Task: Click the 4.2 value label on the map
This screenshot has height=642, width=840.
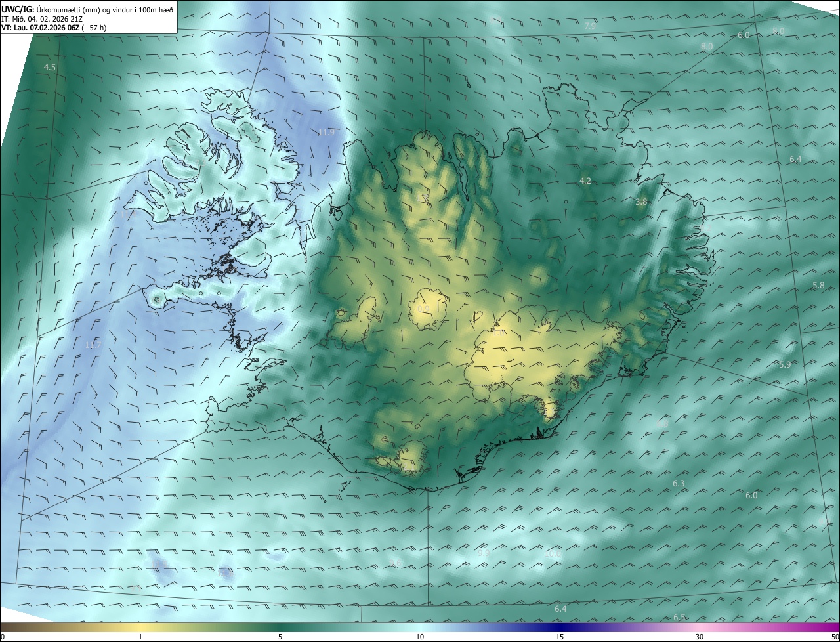Action: click(x=585, y=181)
